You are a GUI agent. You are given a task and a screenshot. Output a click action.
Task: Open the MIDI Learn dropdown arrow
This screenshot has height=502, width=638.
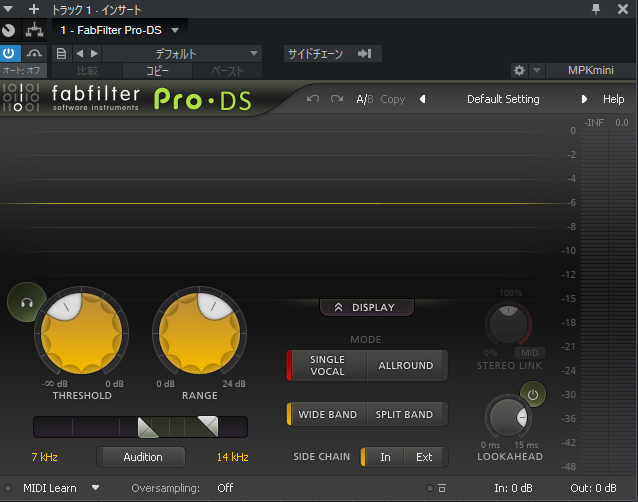(x=96, y=487)
